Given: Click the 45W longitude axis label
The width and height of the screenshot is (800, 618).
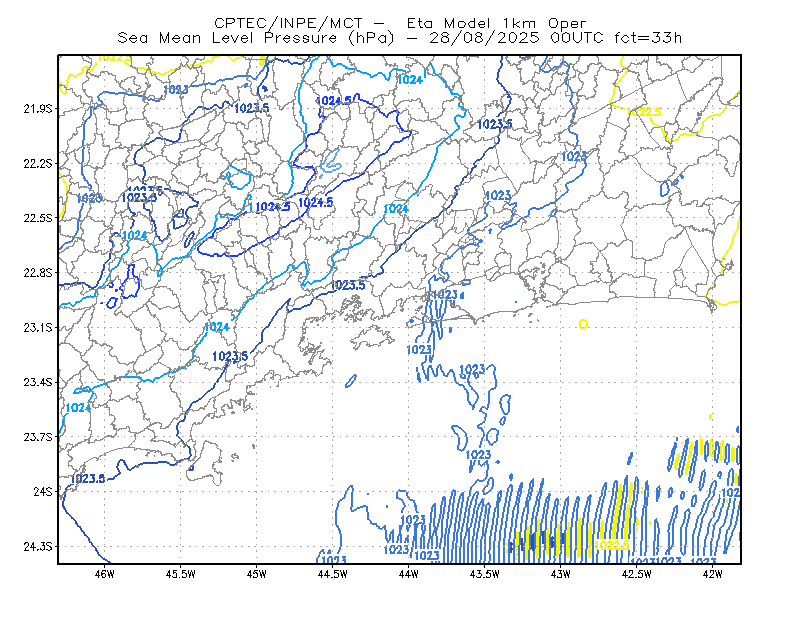Looking at the screenshot, I should point(257,574).
